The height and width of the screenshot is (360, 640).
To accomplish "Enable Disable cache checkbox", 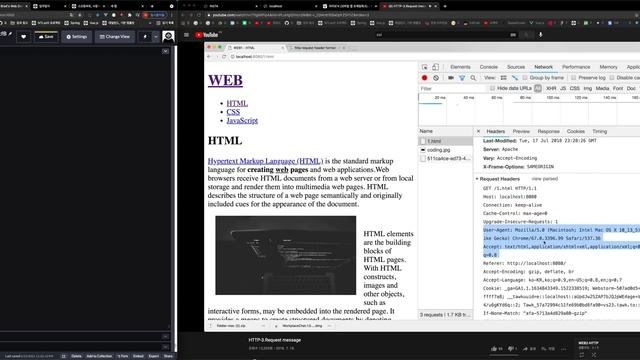I will [x=612, y=78].
